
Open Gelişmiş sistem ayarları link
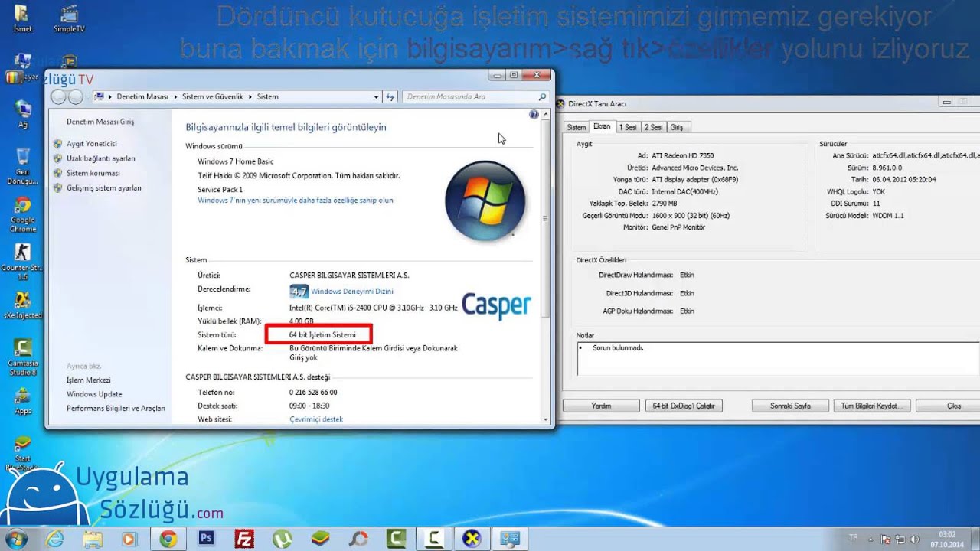[x=104, y=187]
